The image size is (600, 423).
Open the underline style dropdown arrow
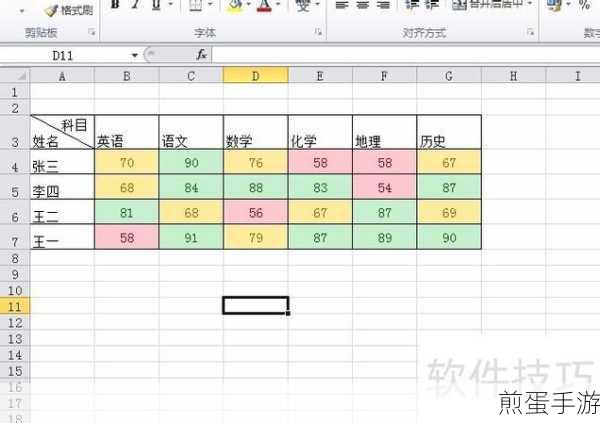171,5
